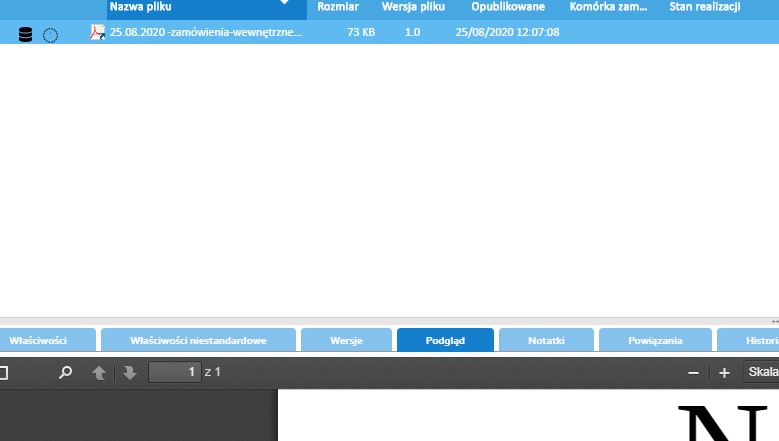
Task: Sort by Opublikowane column header
Action: pyautogui.click(x=508, y=7)
